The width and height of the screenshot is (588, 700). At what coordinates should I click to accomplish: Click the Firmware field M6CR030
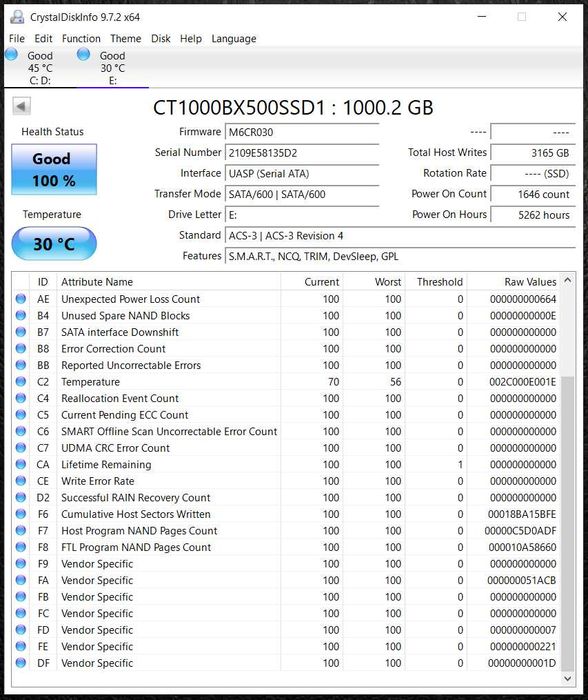tap(302, 132)
